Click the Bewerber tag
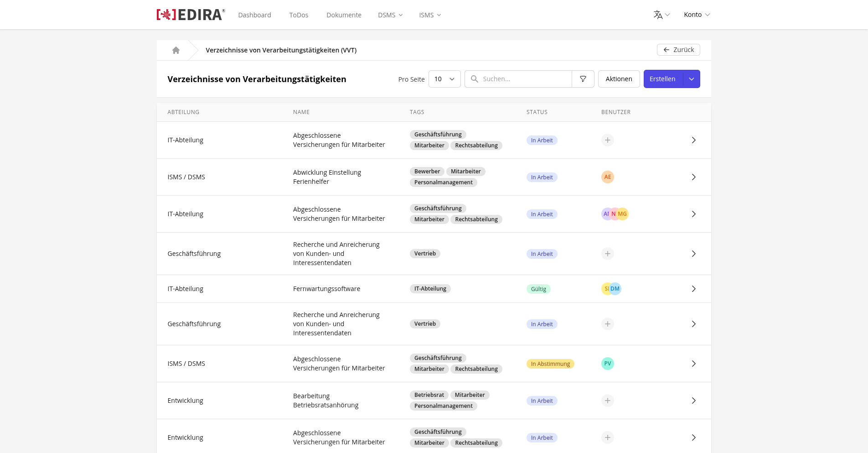Image resolution: width=868 pixels, height=453 pixels. (x=427, y=172)
